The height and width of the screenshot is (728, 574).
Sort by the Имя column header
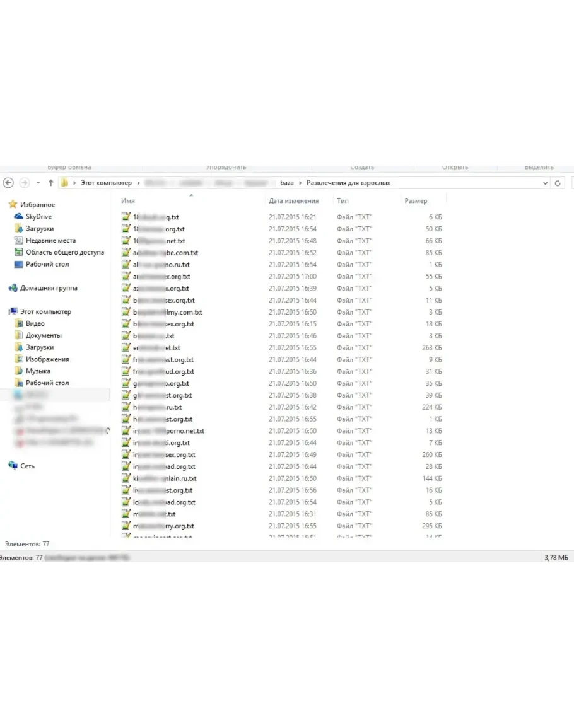(x=128, y=201)
